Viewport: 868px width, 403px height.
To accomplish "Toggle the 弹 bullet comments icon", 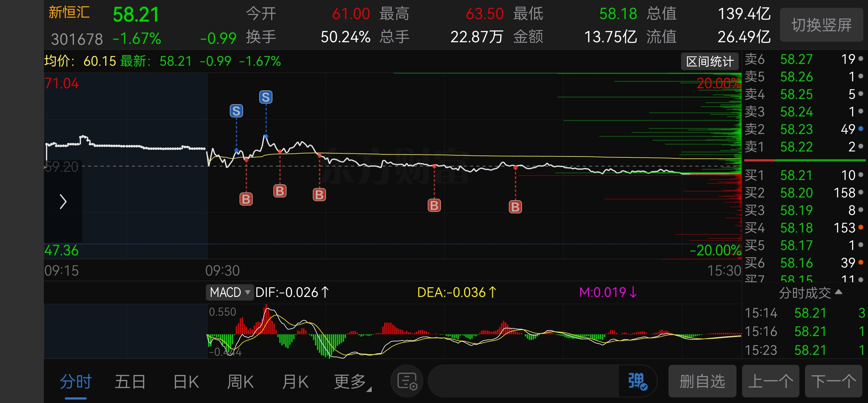I will [638, 381].
